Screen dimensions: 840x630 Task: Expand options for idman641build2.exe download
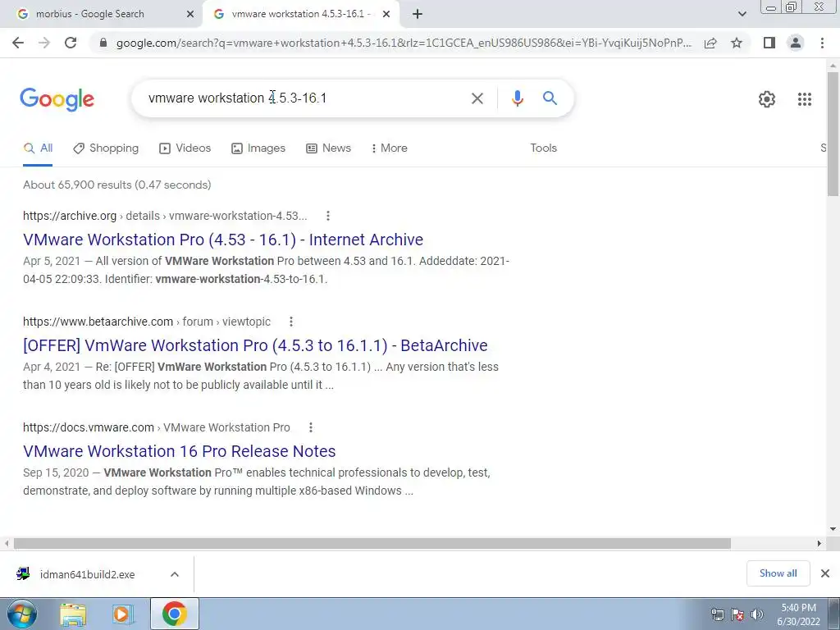174,574
